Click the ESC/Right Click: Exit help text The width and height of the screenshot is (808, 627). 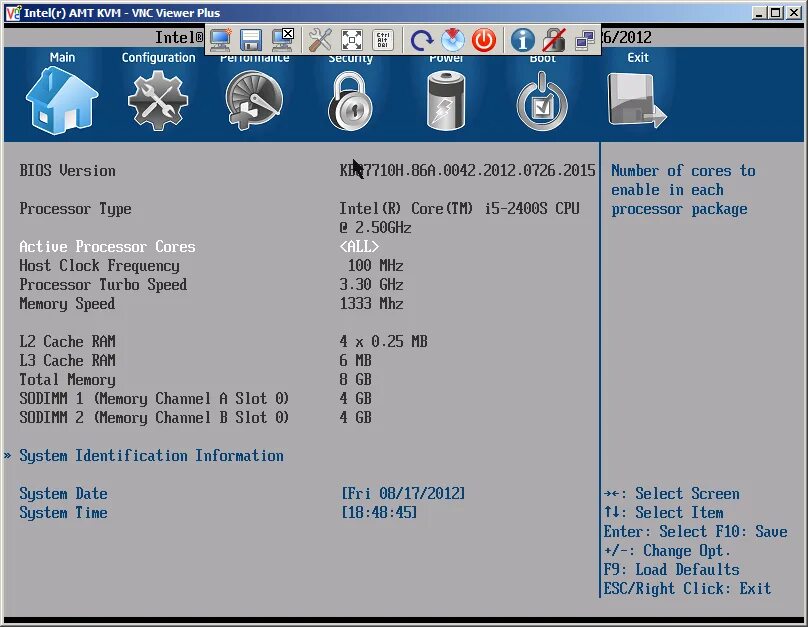click(687, 588)
